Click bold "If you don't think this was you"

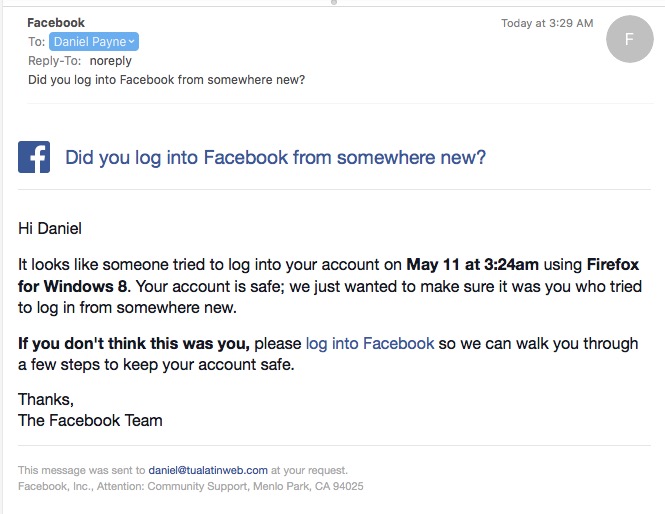click(x=134, y=343)
